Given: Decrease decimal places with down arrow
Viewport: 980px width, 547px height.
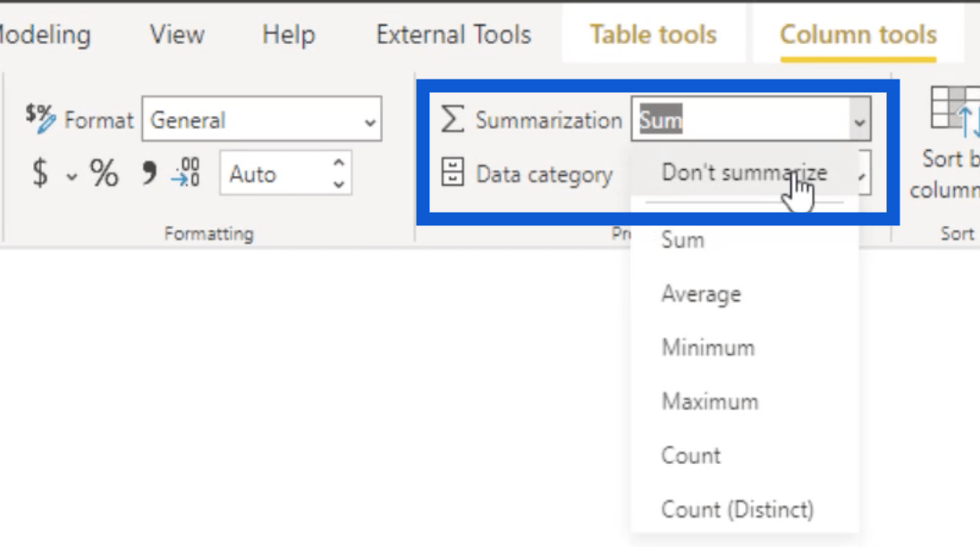Looking at the screenshot, I should pyautogui.click(x=339, y=184).
